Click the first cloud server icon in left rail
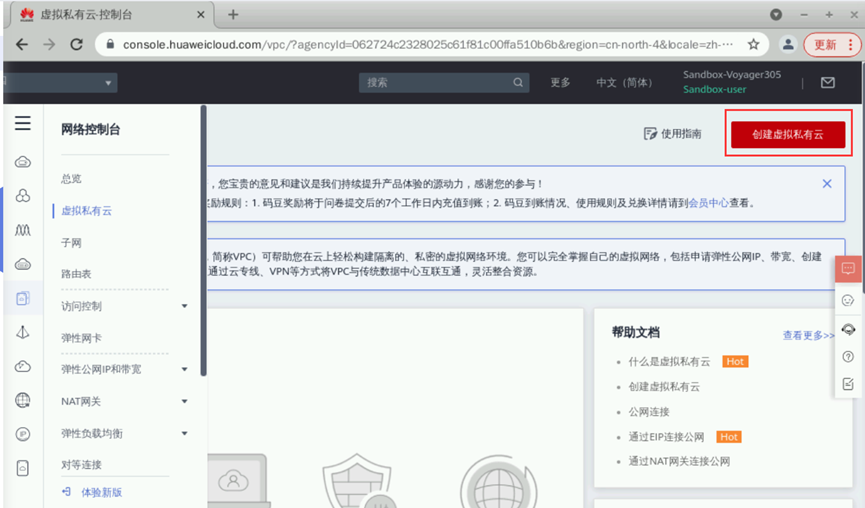Screen dimensions: 865x508 [x=23, y=162]
